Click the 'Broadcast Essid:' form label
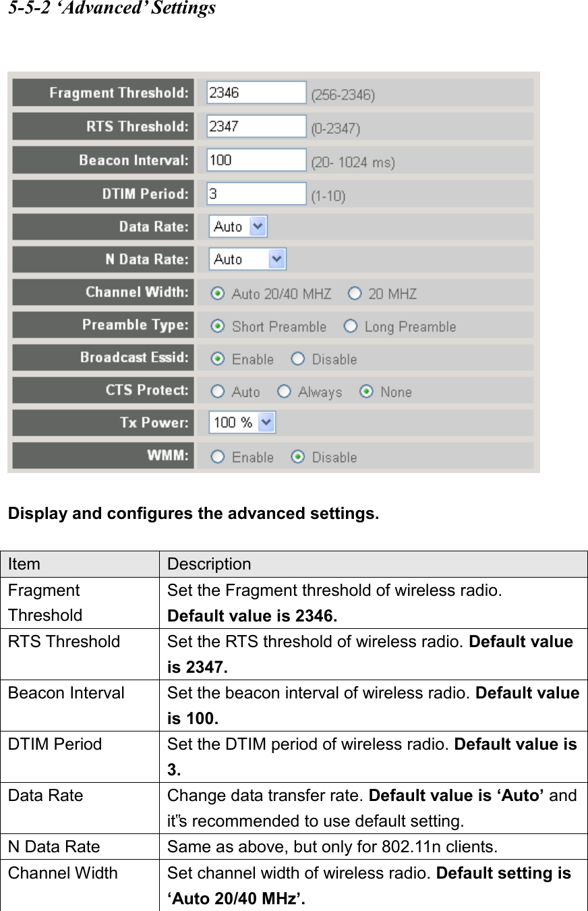The image size is (588, 911). tap(135, 357)
